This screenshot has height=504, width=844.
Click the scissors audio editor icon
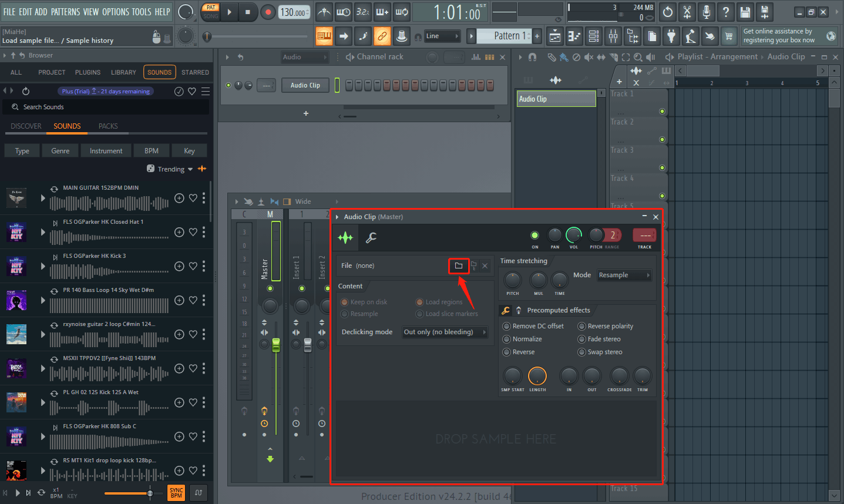pos(687,12)
